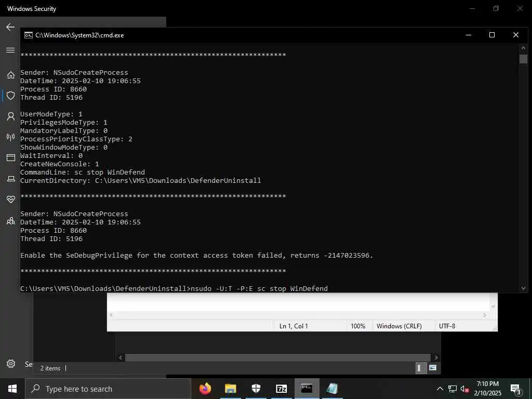Click the cmd.exe title bar icon
Image resolution: width=532 pixels, height=399 pixels.
[29, 35]
